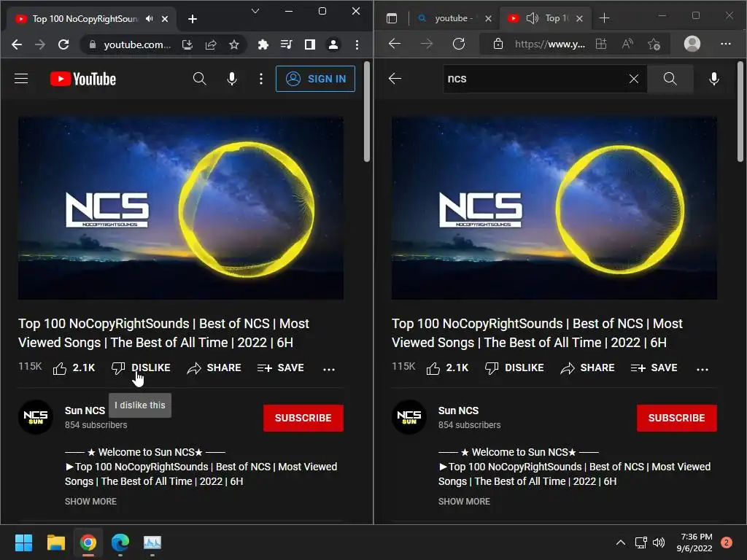Screen dimensions: 747x560
Task: Add to favorites star in Edge
Action: [654, 44]
